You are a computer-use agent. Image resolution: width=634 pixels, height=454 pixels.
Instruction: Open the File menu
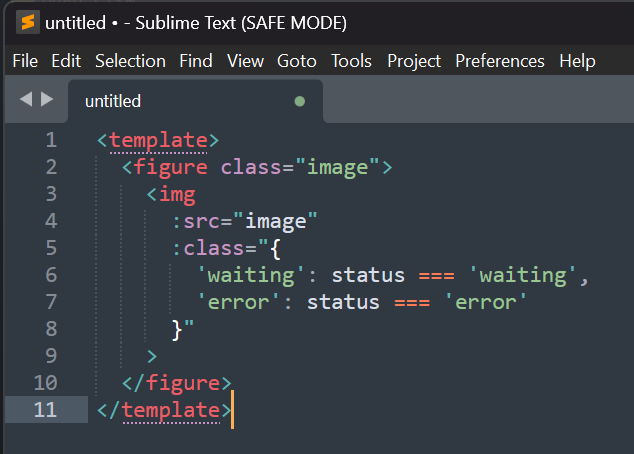pyautogui.click(x=25, y=61)
